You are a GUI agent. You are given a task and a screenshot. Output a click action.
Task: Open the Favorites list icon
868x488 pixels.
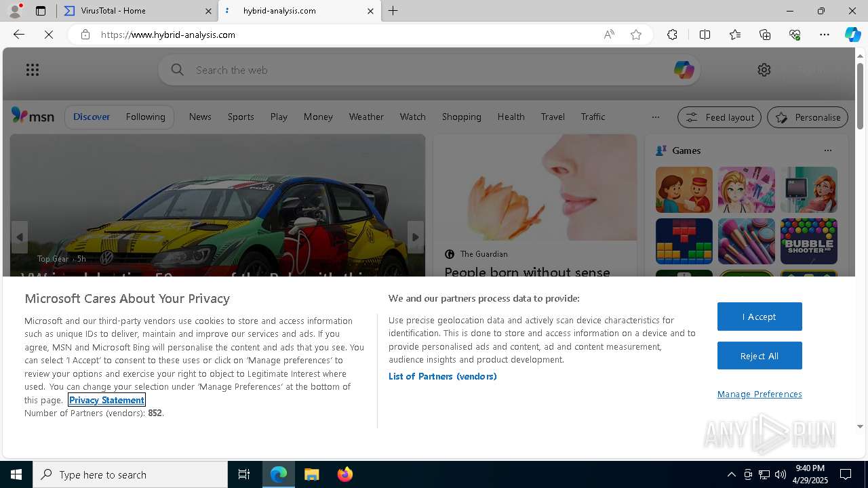click(735, 35)
